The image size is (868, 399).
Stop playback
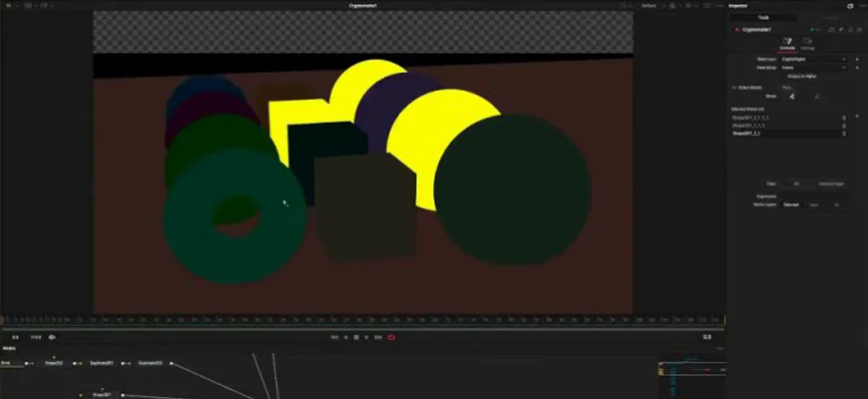[356, 337]
